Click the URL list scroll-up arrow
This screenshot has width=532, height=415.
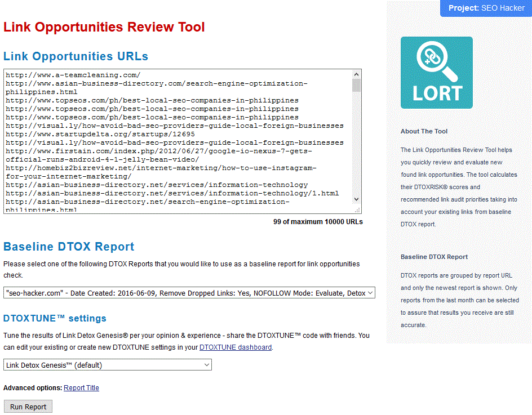click(356, 74)
